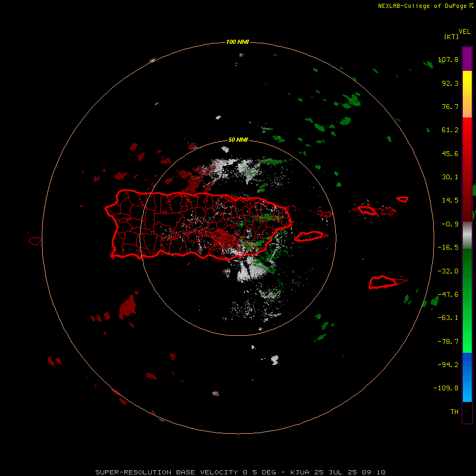Click the -63.1 legend value

coord(448,318)
